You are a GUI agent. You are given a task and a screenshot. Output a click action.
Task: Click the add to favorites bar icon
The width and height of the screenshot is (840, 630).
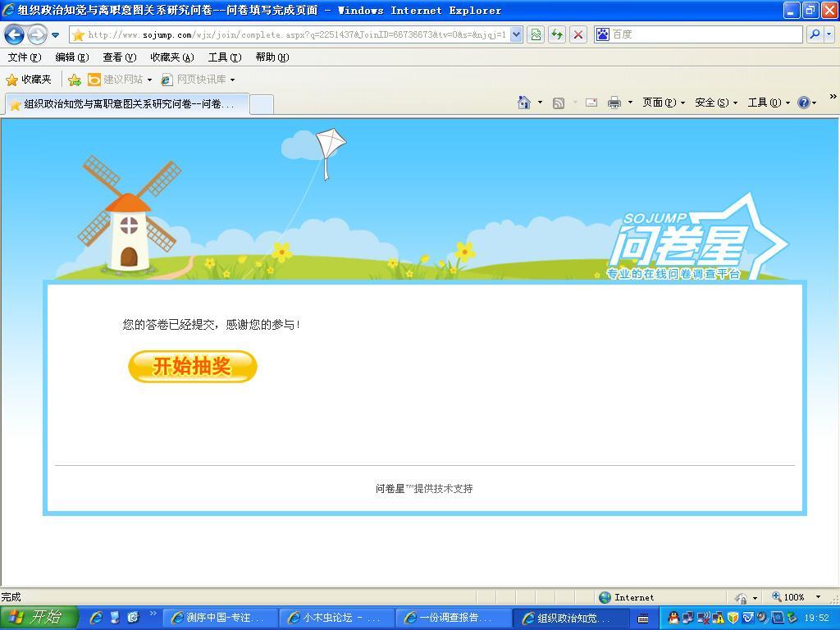pyautogui.click(x=75, y=80)
